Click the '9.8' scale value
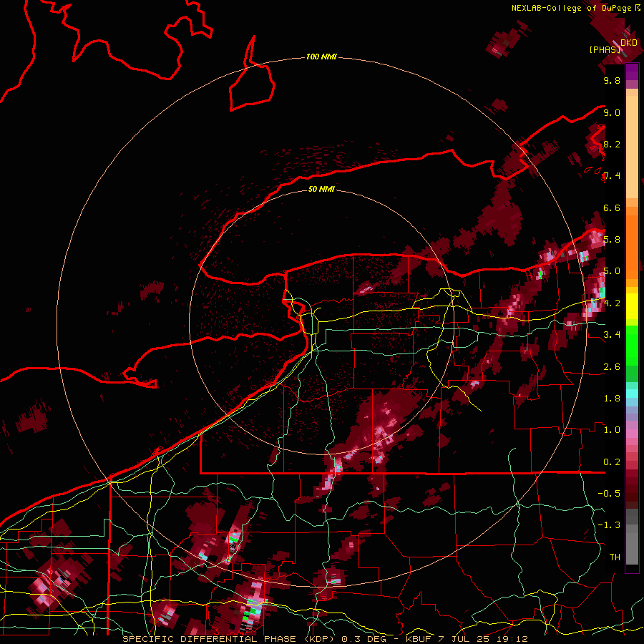The image size is (644, 644). (x=612, y=81)
